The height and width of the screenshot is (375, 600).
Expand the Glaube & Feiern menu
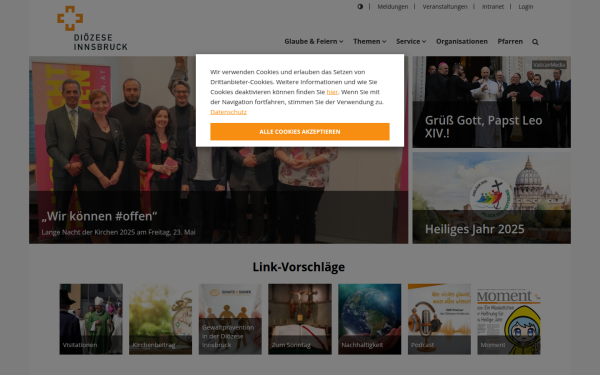[313, 41]
